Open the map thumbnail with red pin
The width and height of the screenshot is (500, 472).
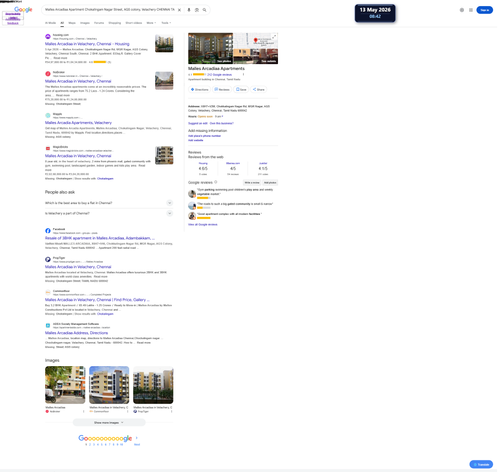pos(256,41)
